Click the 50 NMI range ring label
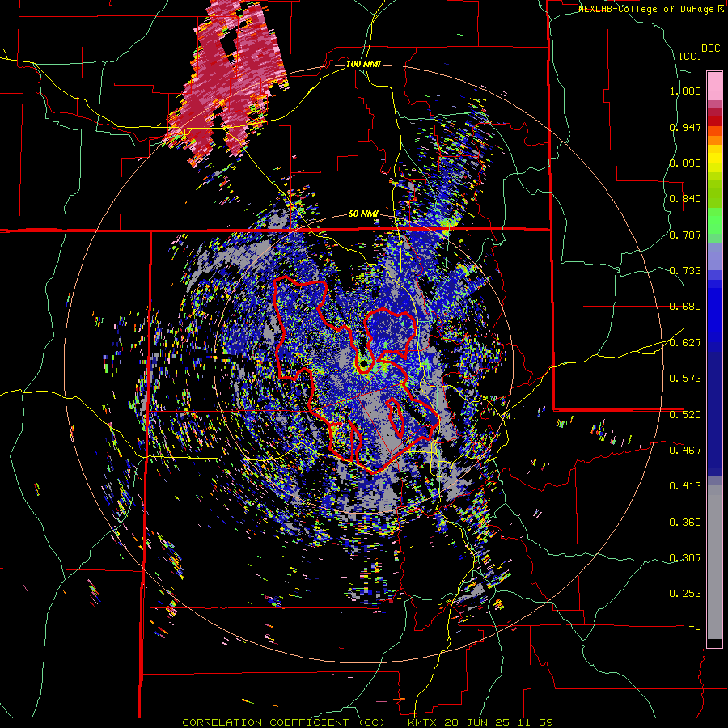The width and height of the screenshot is (728, 728). tap(363, 214)
